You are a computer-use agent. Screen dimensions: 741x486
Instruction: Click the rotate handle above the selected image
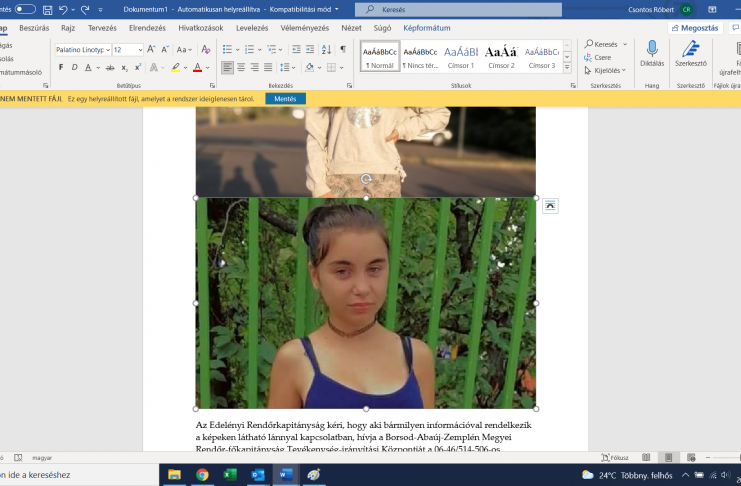coord(366,179)
